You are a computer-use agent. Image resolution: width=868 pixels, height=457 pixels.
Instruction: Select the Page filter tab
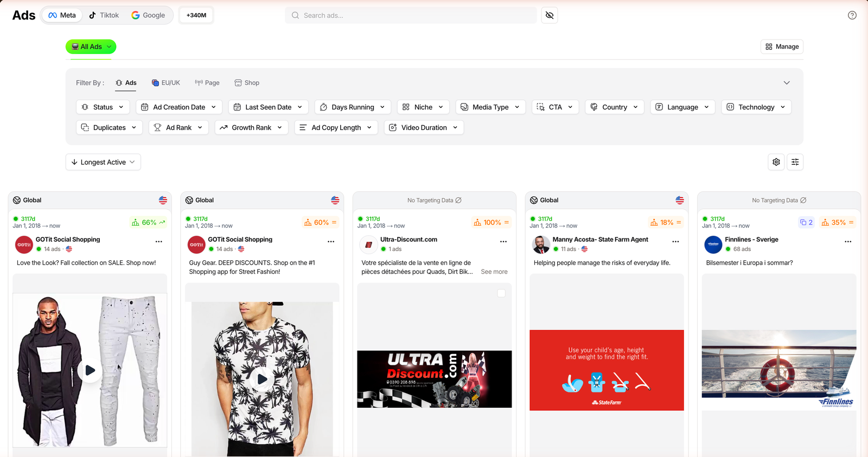(x=207, y=83)
